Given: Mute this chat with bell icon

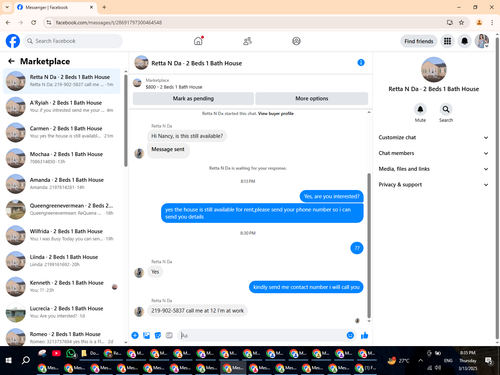Looking at the screenshot, I should click(x=420, y=109).
